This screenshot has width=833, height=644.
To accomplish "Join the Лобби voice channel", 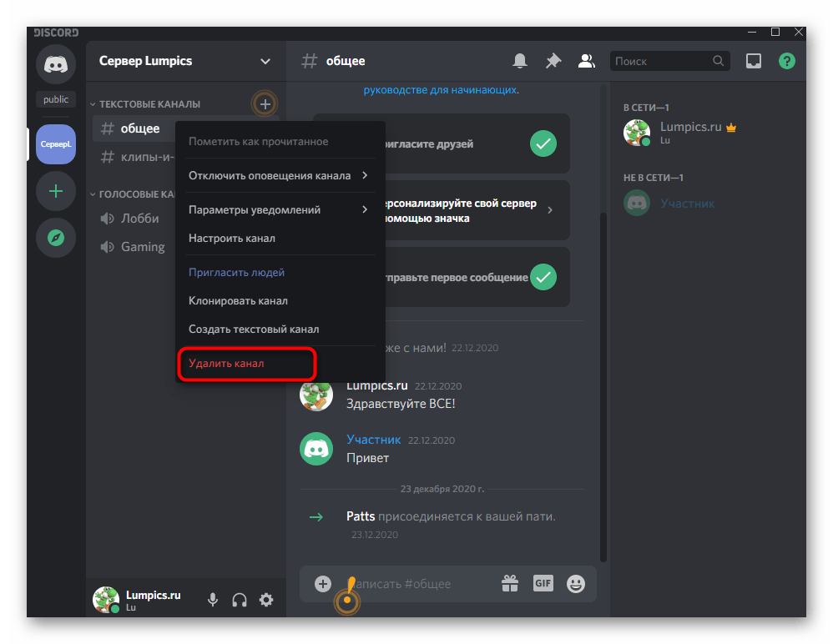I will (139, 219).
